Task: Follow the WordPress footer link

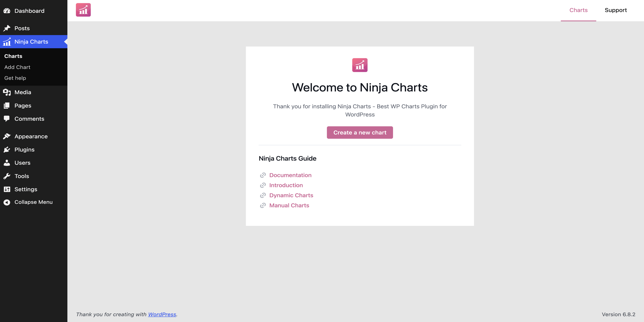Action: point(162,315)
